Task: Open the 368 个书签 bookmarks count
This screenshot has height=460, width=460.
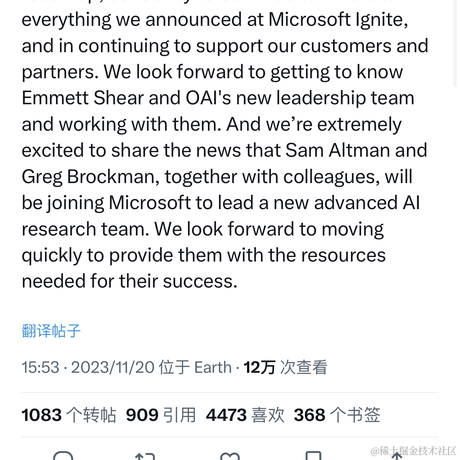Action: click(x=337, y=415)
